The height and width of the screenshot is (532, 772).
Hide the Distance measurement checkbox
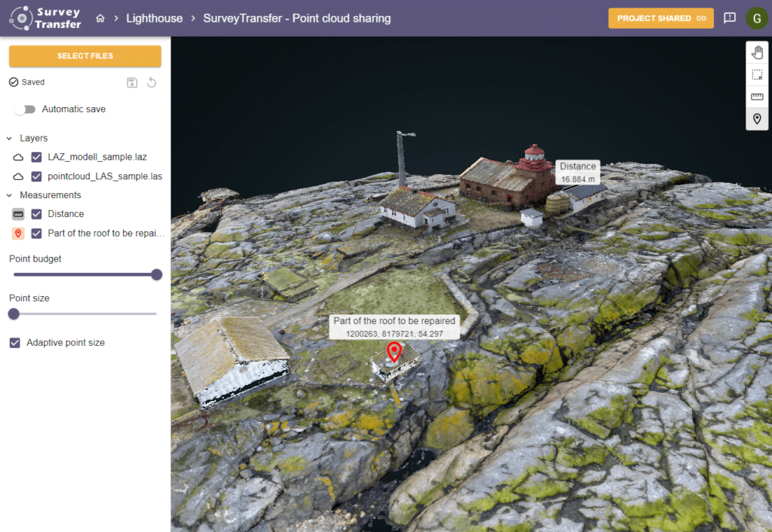[36, 214]
